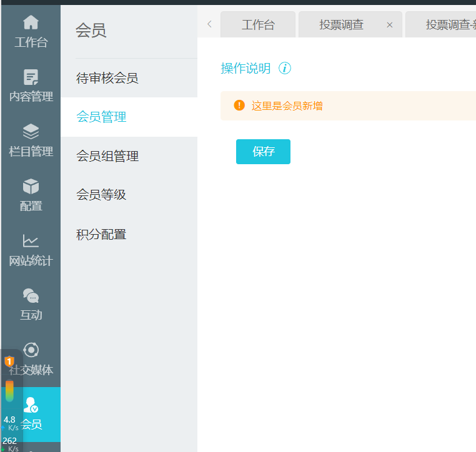
Task: Click the 内容管理 document icon
Action: 31,77
